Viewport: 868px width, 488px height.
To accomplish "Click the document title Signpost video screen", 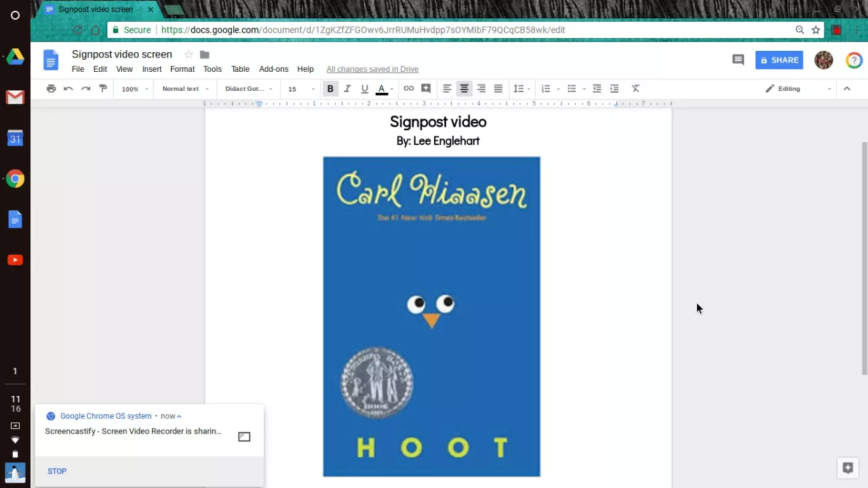I will coord(122,54).
